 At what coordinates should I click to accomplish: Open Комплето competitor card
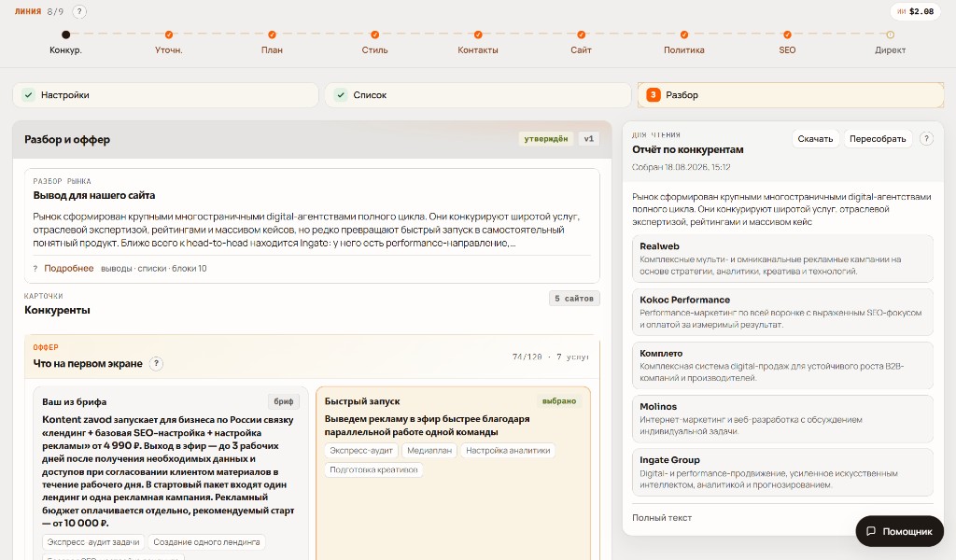(783, 366)
